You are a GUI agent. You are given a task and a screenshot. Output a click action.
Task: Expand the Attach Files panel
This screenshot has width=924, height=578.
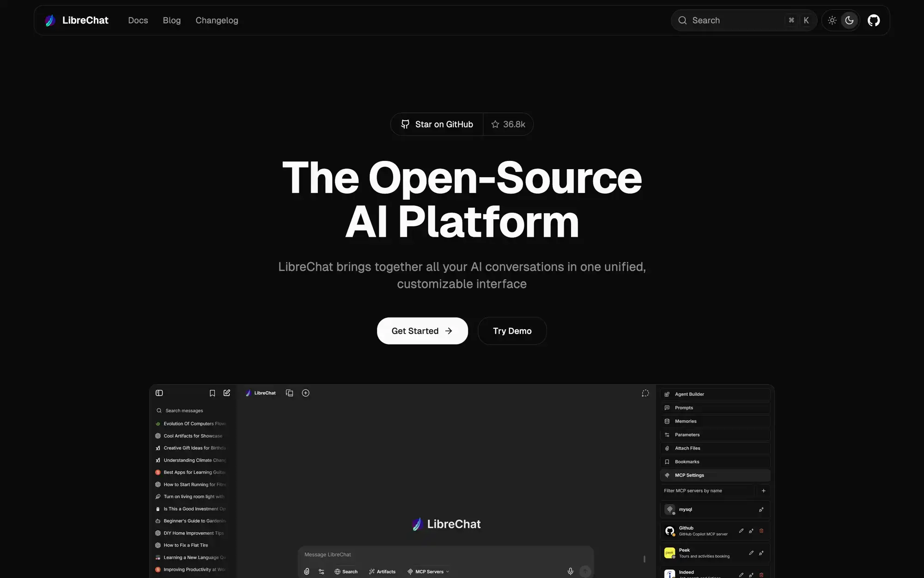point(715,448)
